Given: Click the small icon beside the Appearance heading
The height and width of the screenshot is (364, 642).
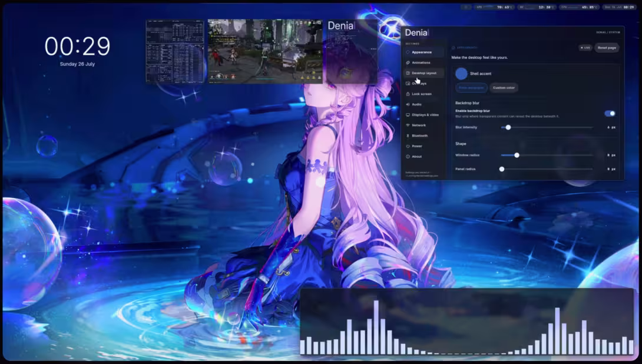Looking at the screenshot, I should (454, 48).
